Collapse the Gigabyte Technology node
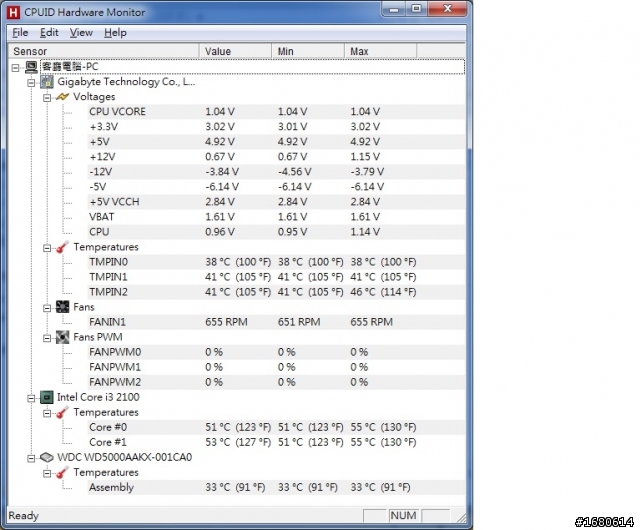 pyautogui.click(x=31, y=83)
